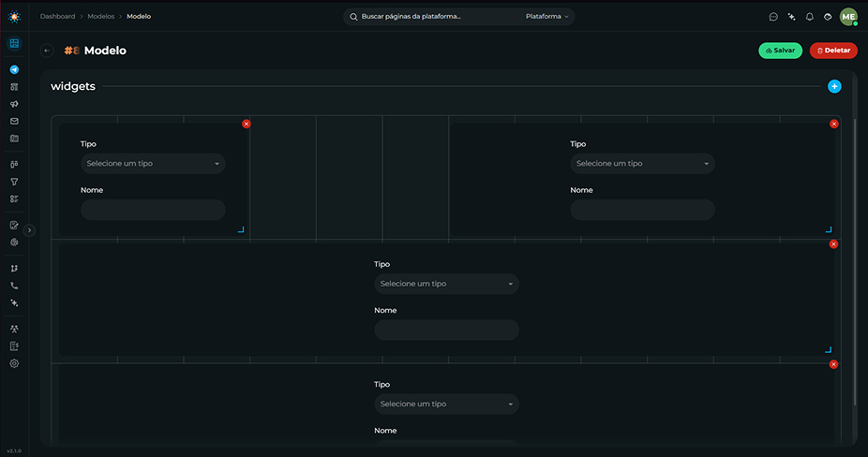Open the Plataforma search scope dropdown

pos(546,17)
